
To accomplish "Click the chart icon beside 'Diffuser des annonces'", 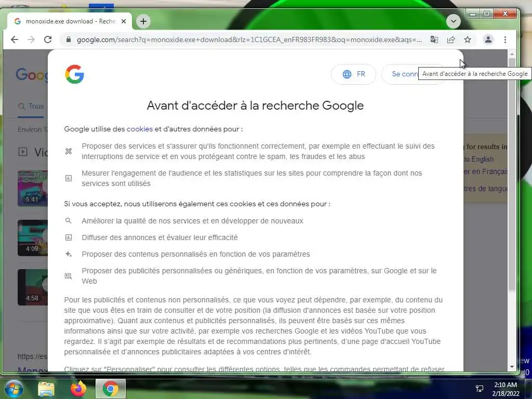I will (69, 237).
